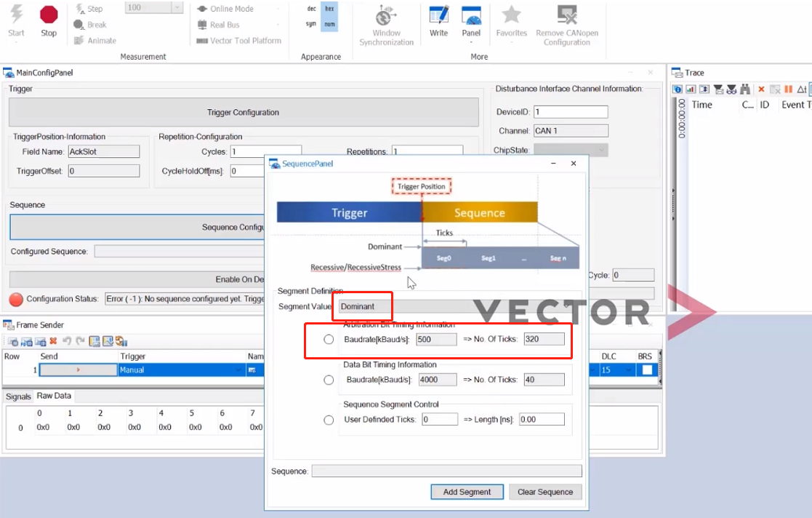Image resolution: width=812 pixels, height=518 pixels.
Task: Click the User Defined Ticks input field
Action: point(440,420)
